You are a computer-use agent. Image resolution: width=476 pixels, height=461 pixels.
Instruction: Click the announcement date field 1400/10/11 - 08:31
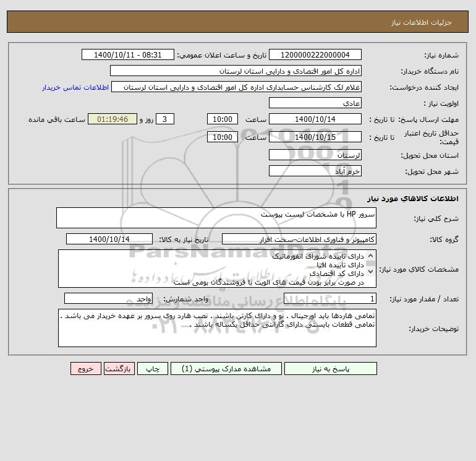coord(128,54)
